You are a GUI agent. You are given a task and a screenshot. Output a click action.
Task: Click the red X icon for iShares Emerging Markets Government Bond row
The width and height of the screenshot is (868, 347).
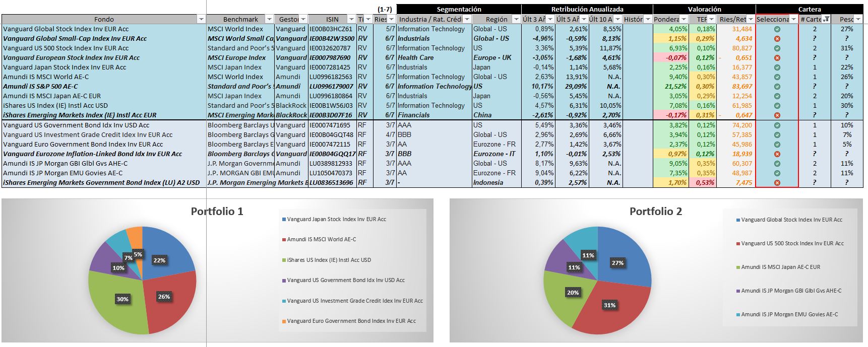click(777, 183)
